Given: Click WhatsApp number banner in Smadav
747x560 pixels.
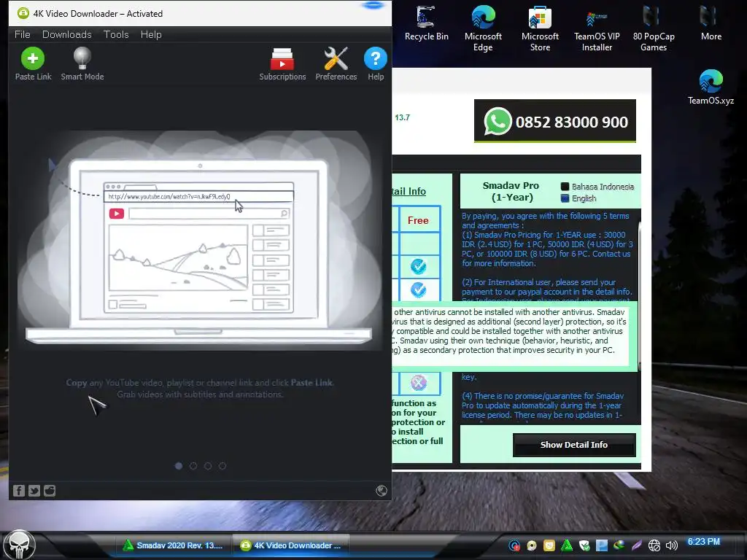Looking at the screenshot, I should (x=555, y=121).
